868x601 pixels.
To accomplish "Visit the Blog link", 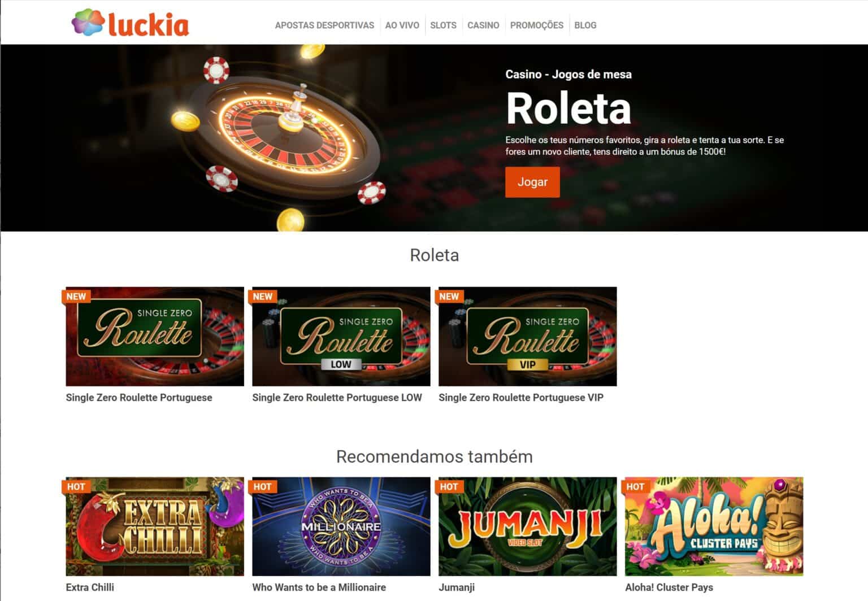I will point(585,25).
